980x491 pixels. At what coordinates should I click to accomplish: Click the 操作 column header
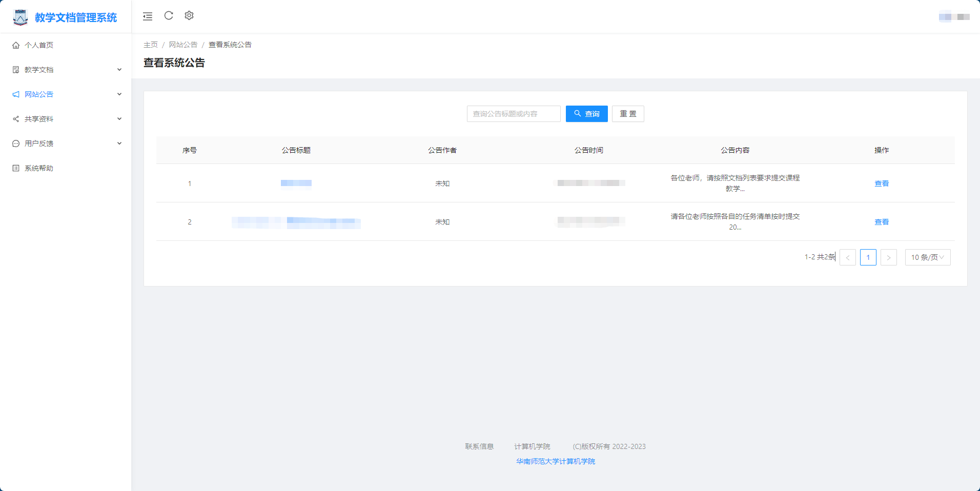(x=882, y=150)
